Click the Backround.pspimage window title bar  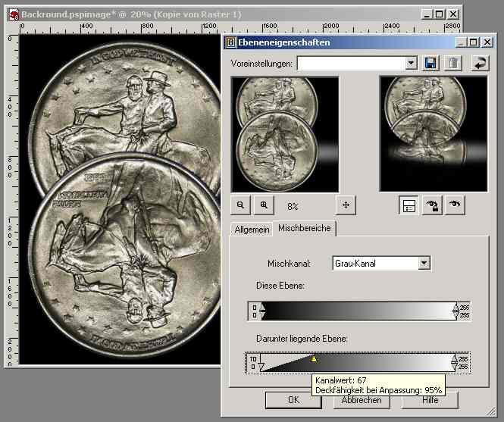tap(233, 14)
